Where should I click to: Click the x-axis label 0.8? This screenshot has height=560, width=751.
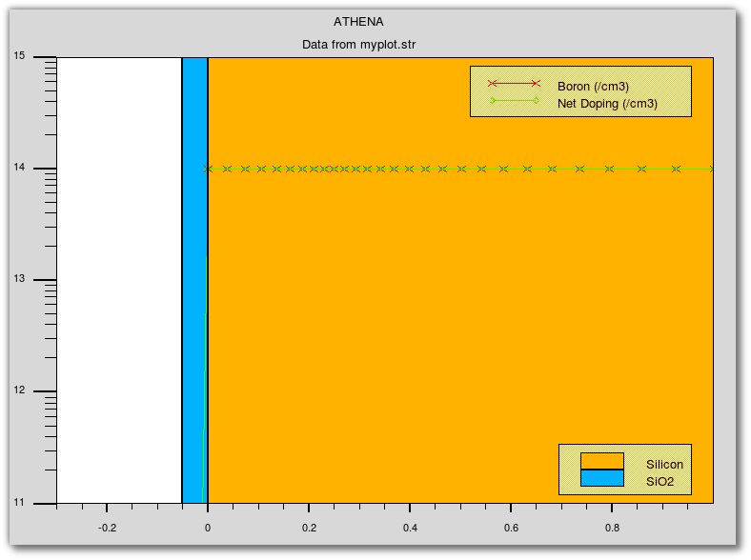point(612,528)
